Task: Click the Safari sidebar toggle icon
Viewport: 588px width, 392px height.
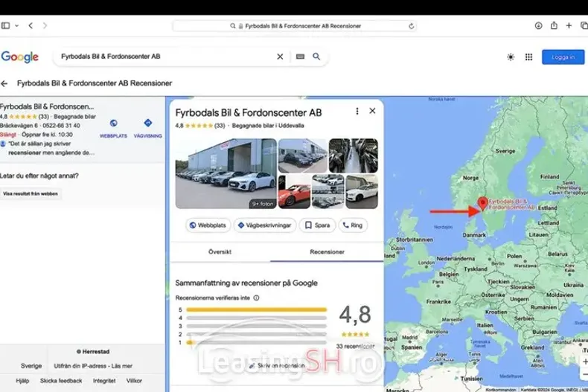Action: (x=6, y=25)
